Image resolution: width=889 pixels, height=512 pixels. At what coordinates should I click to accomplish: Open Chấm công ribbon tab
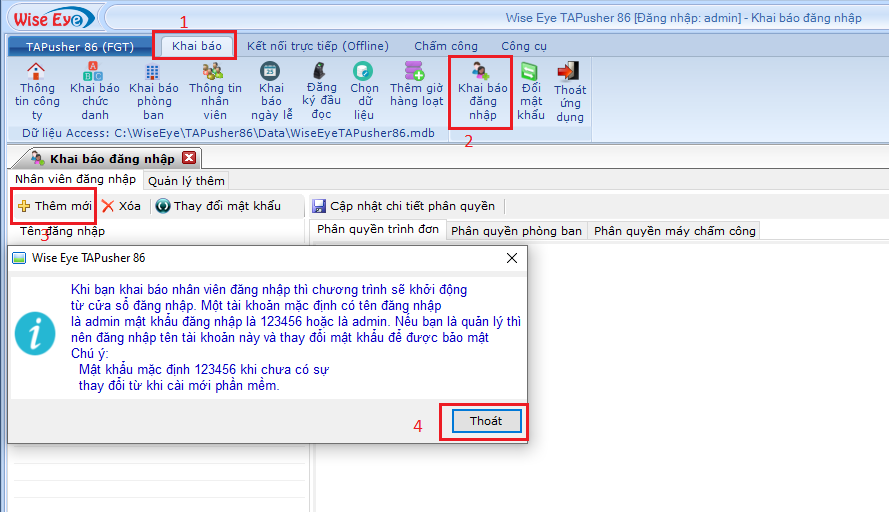(446, 46)
